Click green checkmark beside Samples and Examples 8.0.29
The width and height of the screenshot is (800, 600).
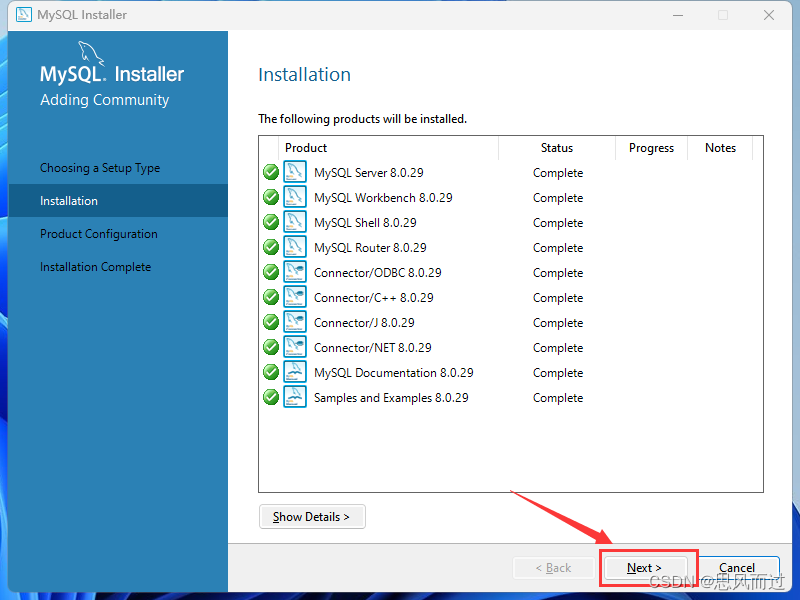click(271, 397)
